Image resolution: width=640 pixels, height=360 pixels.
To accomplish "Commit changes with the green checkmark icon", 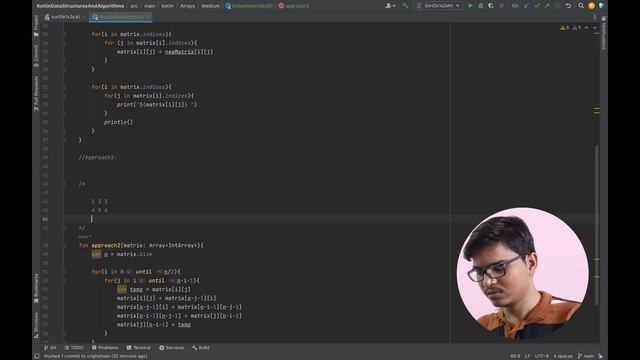I will click(537, 6).
